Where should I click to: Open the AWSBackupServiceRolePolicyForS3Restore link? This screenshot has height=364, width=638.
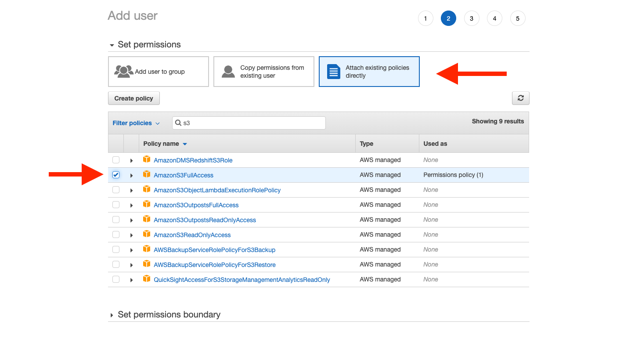click(215, 265)
